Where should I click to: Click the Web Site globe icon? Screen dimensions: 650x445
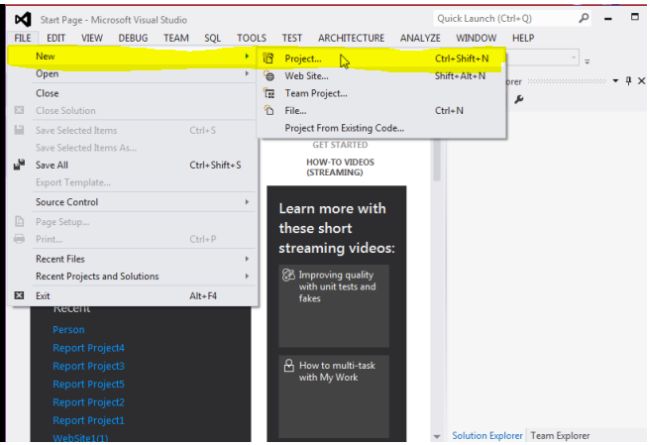(269, 76)
